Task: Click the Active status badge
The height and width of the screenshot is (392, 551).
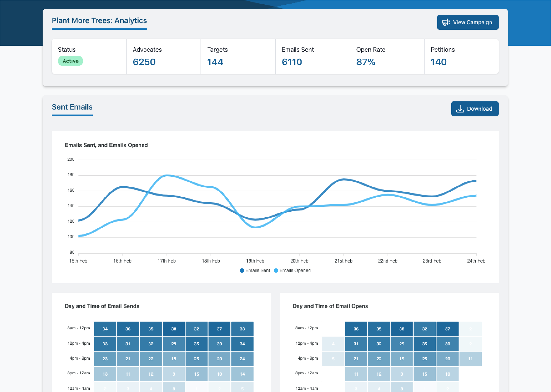Action: click(70, 61)
